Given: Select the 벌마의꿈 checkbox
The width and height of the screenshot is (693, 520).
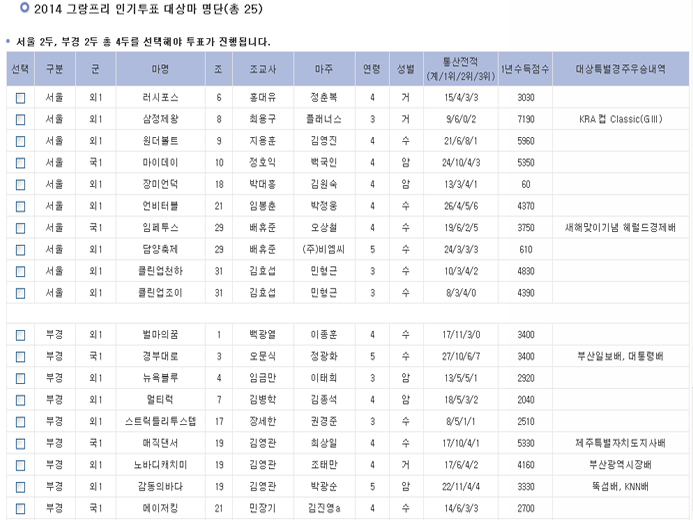Looking at the screenshot, I should (20, 335).
